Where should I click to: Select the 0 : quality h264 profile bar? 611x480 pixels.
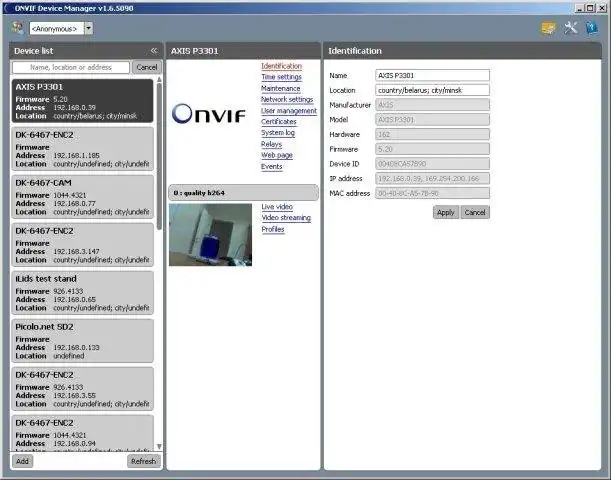[x=244, y=193]
